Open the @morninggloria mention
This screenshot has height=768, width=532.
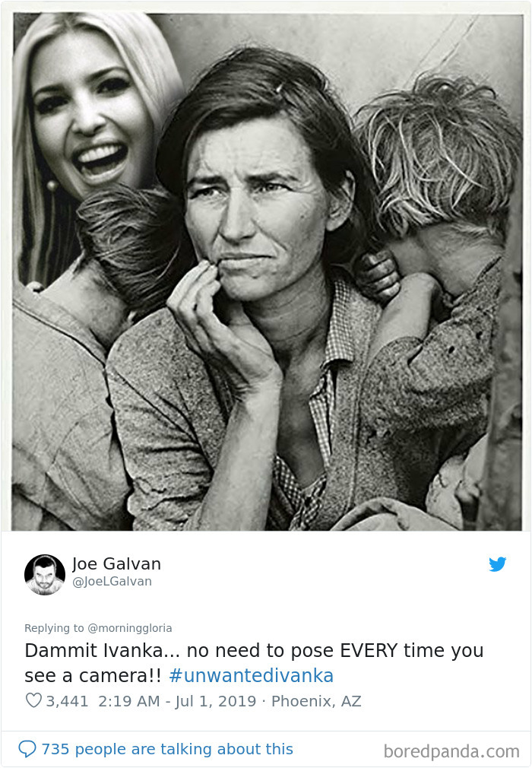[x=130, y=628]
